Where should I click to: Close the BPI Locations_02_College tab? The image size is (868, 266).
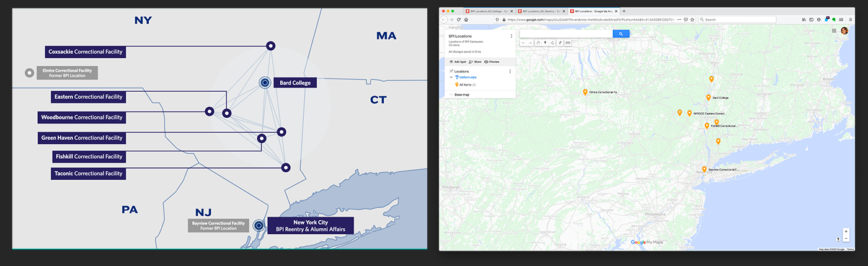511,11
